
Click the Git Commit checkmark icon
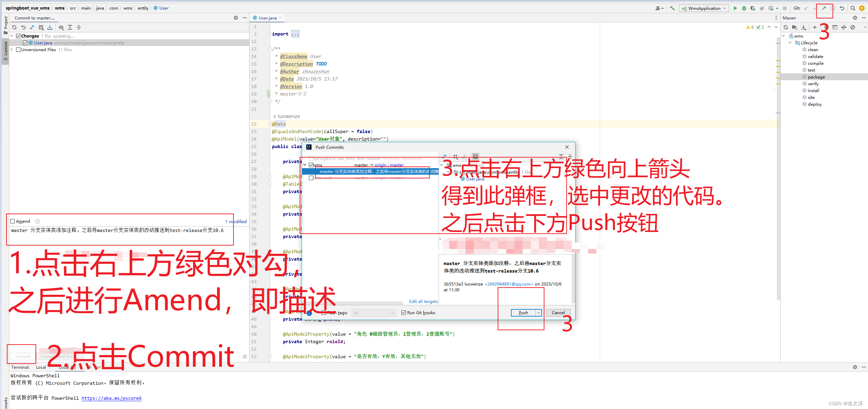click(x=815, y=8)
